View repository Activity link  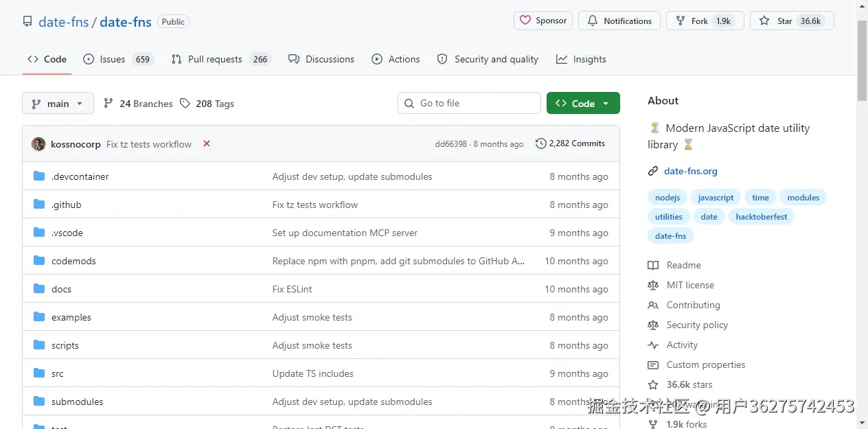pos(673,345)
